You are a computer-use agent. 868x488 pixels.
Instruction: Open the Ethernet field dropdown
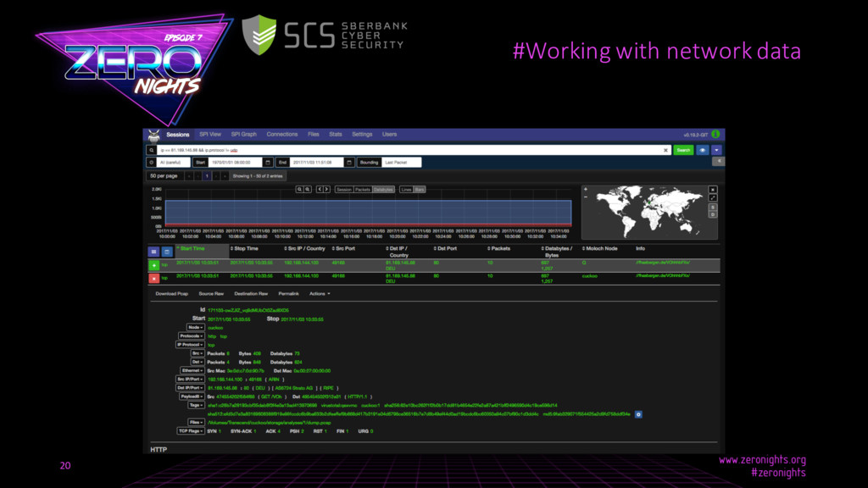pyautogui.click(x=192, y=371)
